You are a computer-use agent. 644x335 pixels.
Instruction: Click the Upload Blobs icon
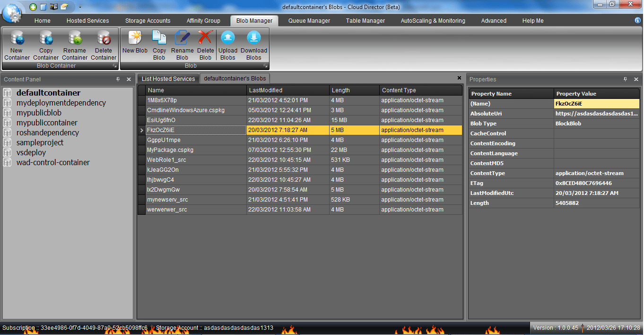tap(227, 38)
